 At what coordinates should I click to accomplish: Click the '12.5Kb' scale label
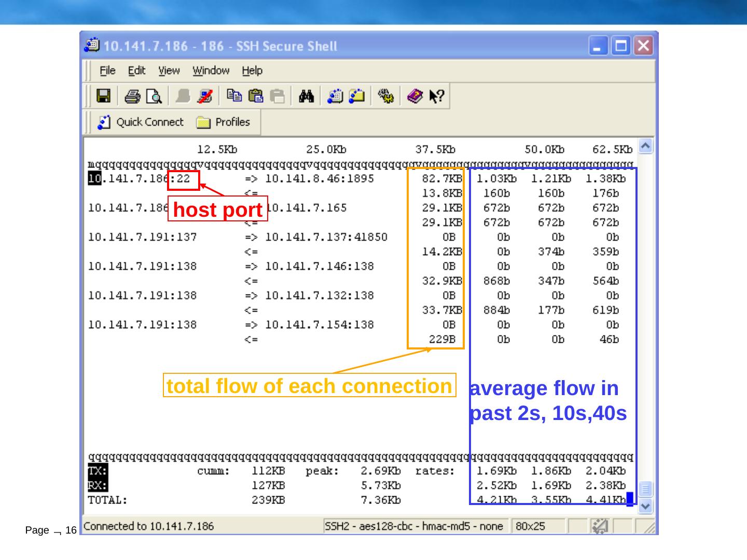(217, 150)
